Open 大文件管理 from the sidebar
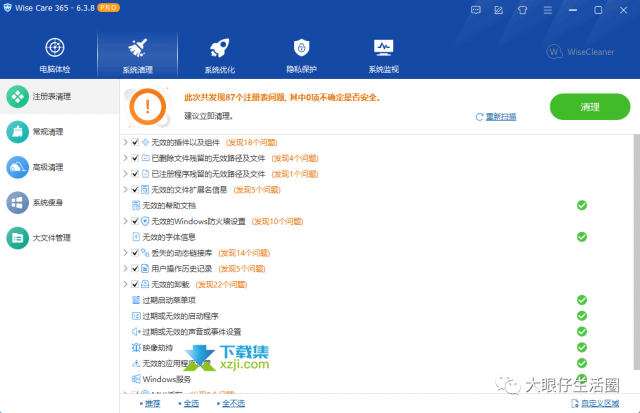This screenshot has height=413, width=640. click(x=60, y=238)
